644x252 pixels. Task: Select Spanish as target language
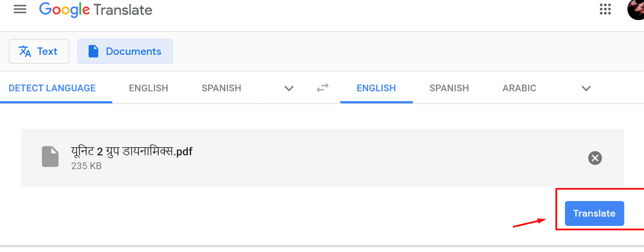pyautogui.click(x=449, y=88)
